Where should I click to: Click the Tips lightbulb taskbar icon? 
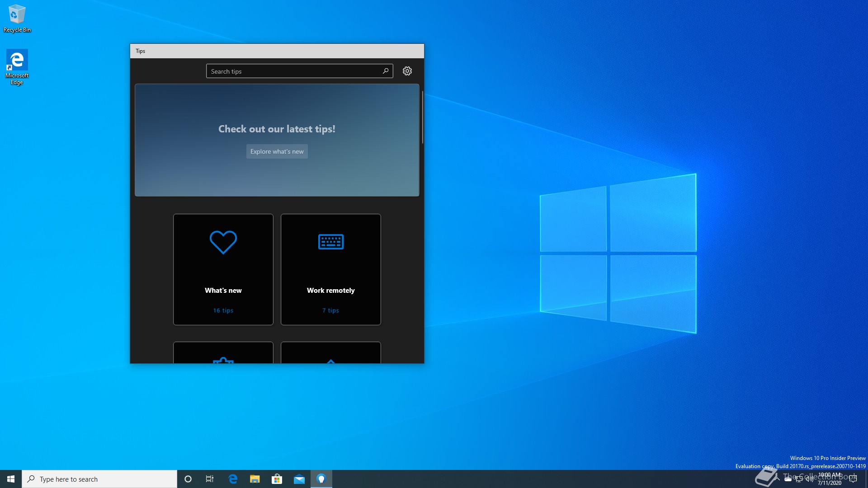point(321,479)
